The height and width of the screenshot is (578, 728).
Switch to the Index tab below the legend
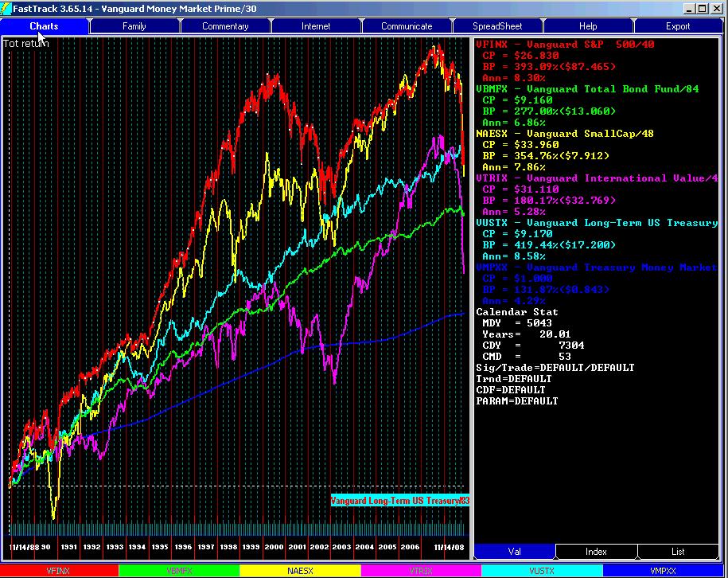point(596,552)
